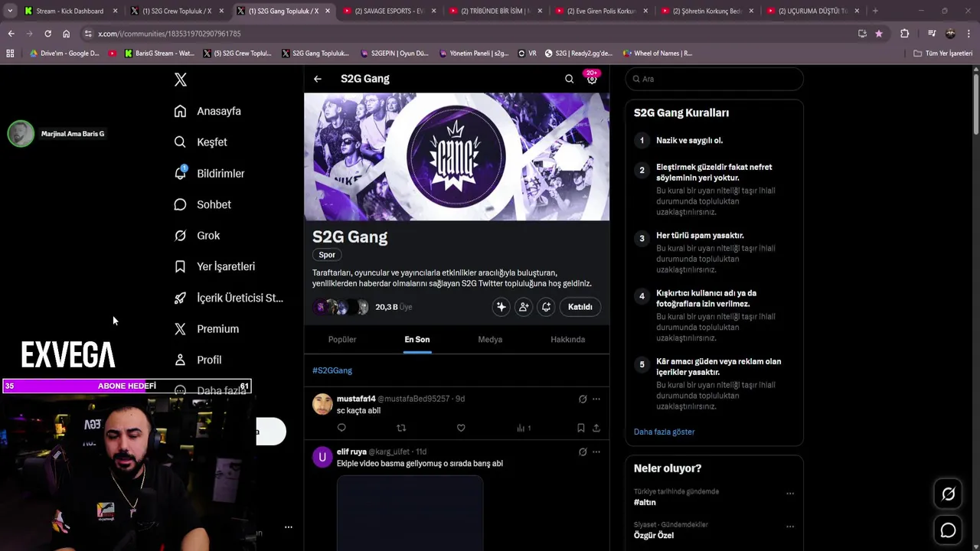This screenshot has width=980, height=551.
Task: Open community notifications icon with 20+ badge
Action: (592, 78)
